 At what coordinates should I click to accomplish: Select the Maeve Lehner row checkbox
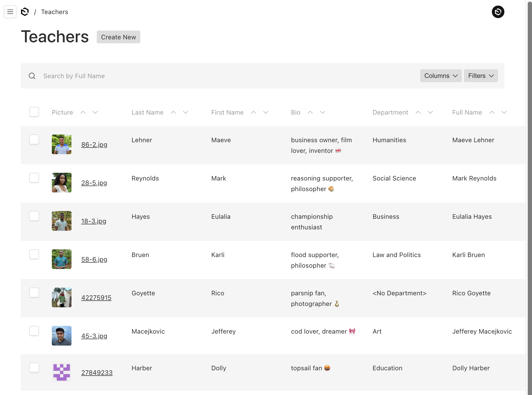click(x=34, y=140)
